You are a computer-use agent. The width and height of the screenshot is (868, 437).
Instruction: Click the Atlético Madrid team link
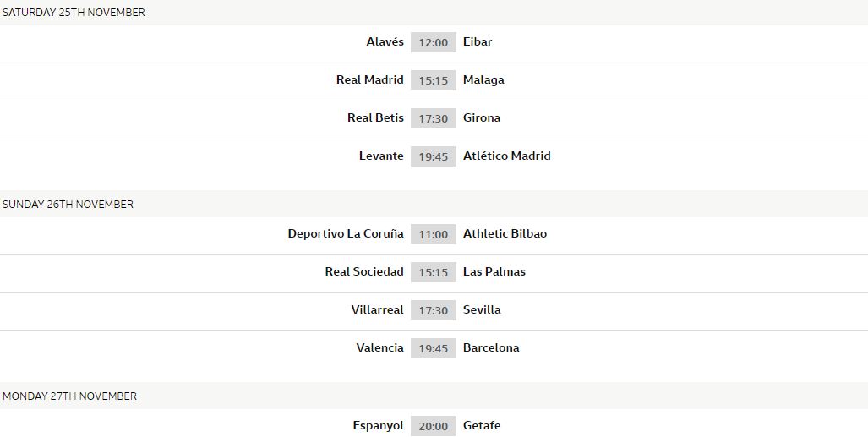507,156
